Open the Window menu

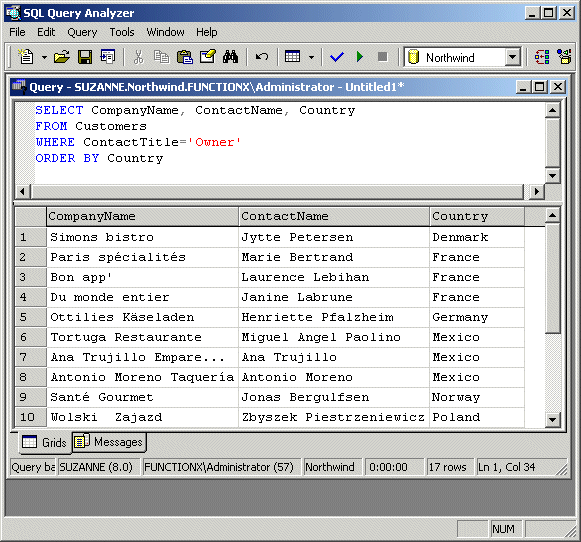tap(165, 32)
